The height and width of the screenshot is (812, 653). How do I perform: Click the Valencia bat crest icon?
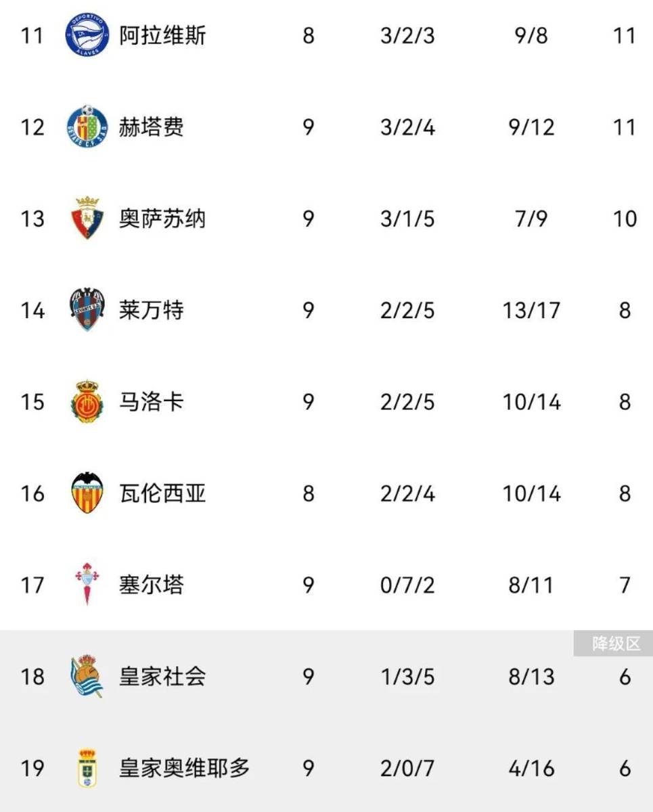(x=87, y=493)
